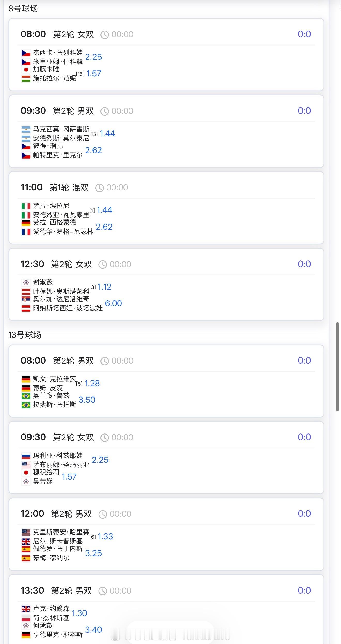This screenshot has width=341, height=644.
Task: Click the clock icon in 11:00 混双 match
Action: (x=99, y=188)
